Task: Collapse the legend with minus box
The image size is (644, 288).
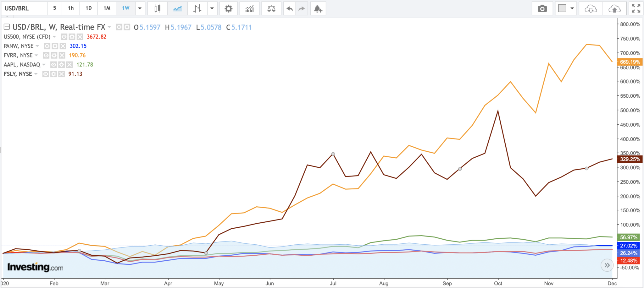Action: (7, 27)
